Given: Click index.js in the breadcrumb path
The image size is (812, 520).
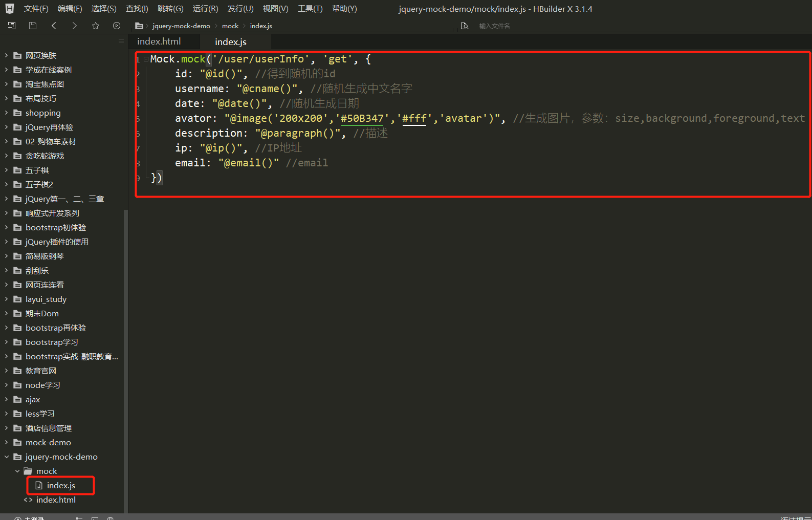Looking at the screenshot, I should [261, 26].
